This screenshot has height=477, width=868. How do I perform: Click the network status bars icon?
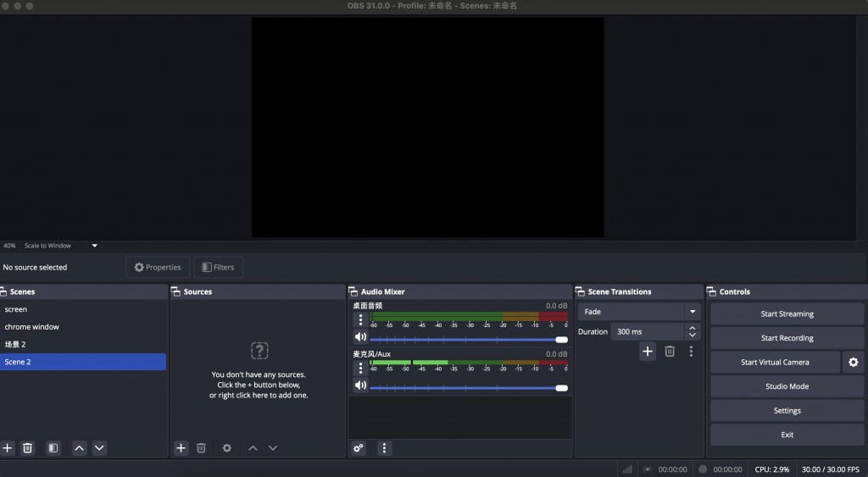click(x=627, y=469)
